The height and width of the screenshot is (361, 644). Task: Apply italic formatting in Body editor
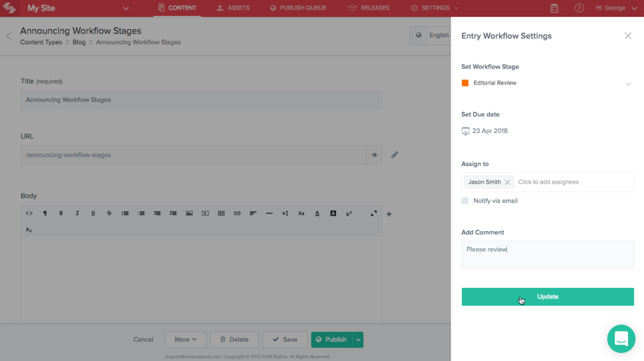pyautogui.click(x=77, y=213)
